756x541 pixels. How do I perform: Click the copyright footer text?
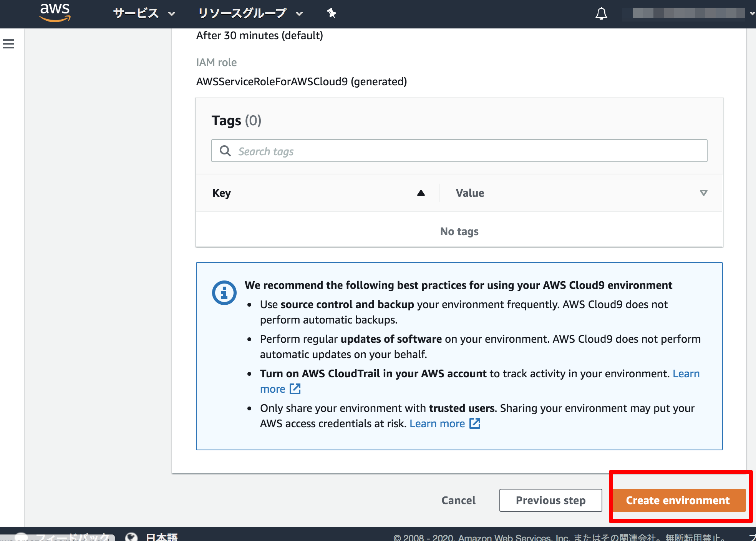560,537
